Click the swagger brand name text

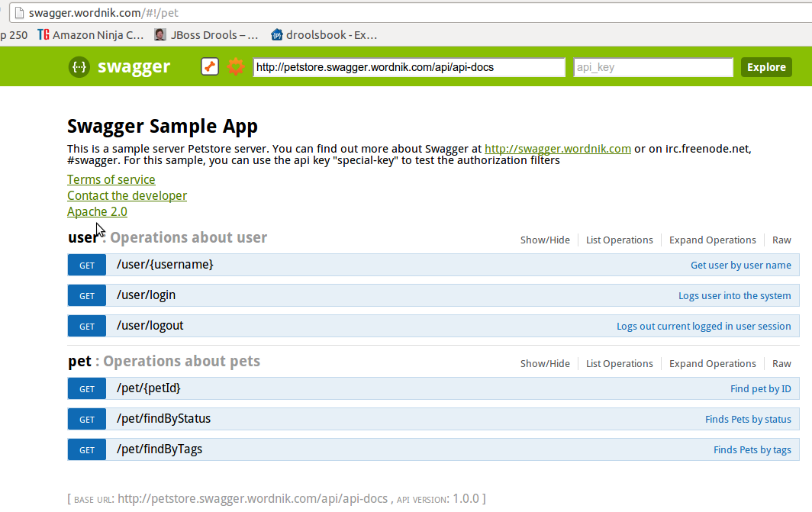click(134, 67)
